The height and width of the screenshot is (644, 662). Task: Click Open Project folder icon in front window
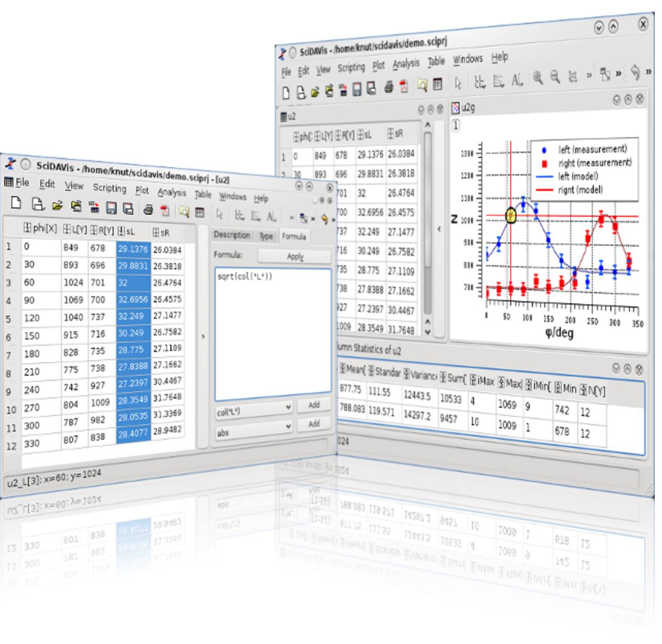click(57, 206)
